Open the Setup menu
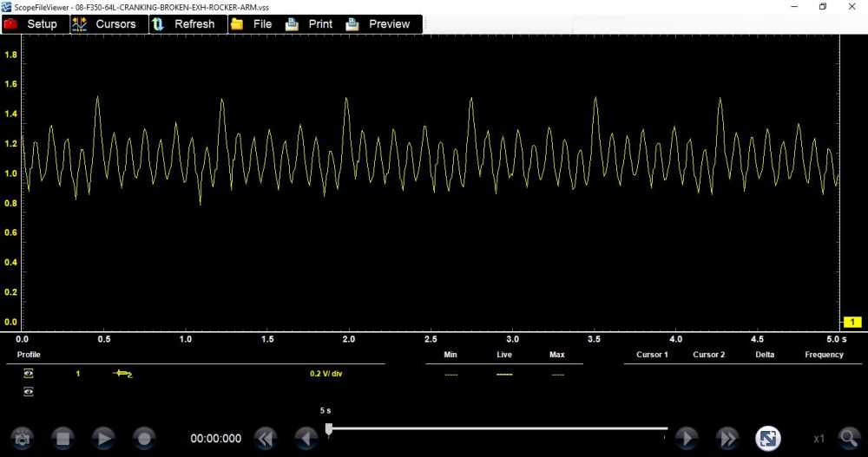This screenshot has width=868, height=457. point(33,24)
